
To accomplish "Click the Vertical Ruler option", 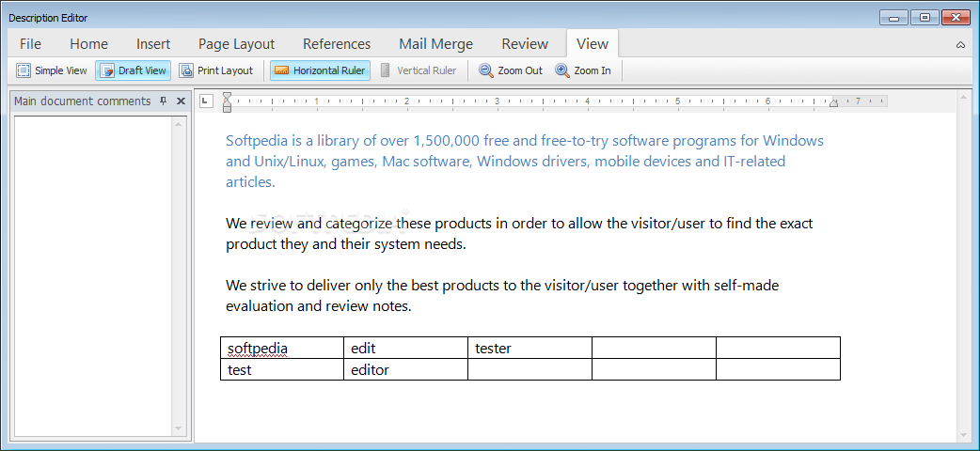I will (419, 70).
